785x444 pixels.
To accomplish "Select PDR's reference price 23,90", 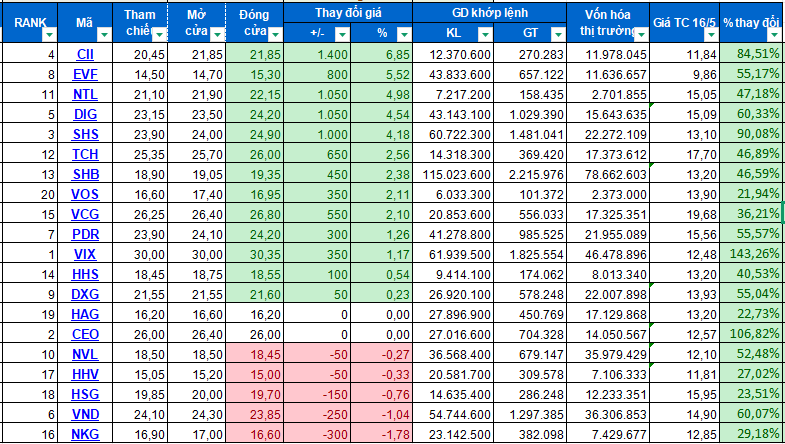I will pos(140,234).
